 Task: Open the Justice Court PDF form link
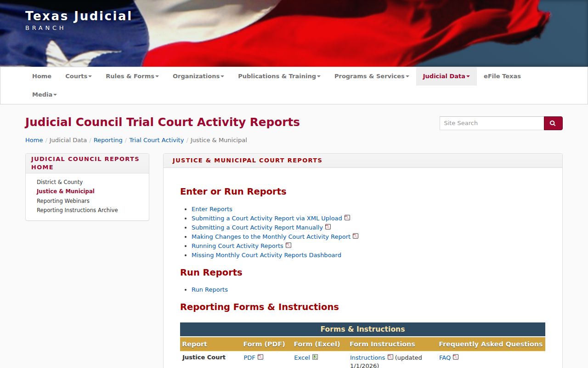(249, 357)
